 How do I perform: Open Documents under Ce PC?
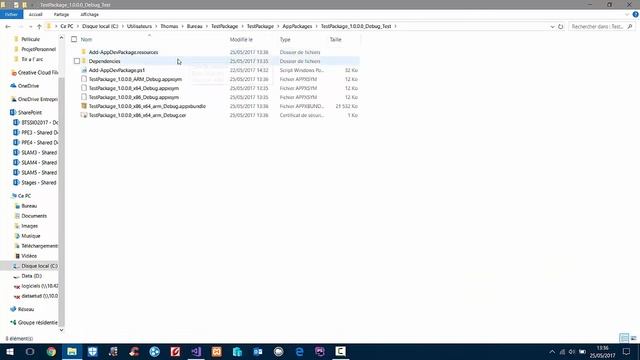34,216
